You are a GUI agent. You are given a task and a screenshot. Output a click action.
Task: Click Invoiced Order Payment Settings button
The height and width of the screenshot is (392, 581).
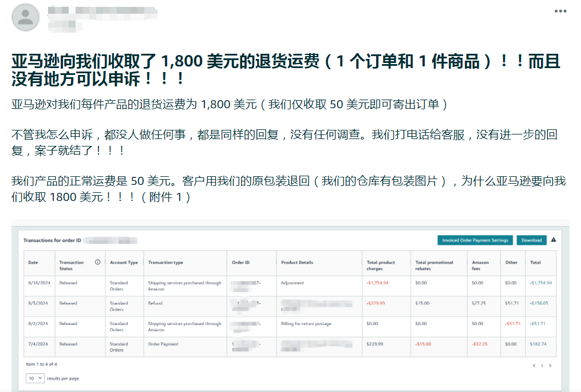coord(475,240)
